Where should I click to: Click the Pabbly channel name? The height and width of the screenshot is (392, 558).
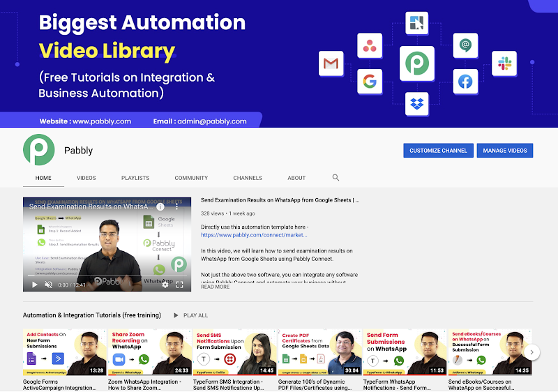click(78, 151)
